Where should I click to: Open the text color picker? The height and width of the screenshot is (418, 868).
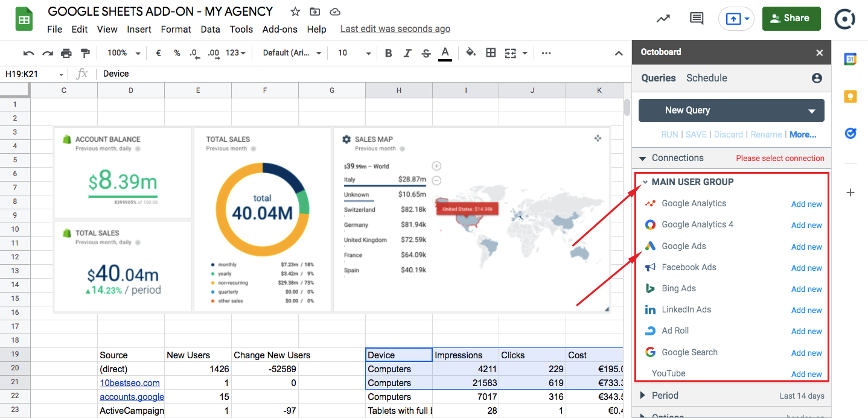[445, 53]
